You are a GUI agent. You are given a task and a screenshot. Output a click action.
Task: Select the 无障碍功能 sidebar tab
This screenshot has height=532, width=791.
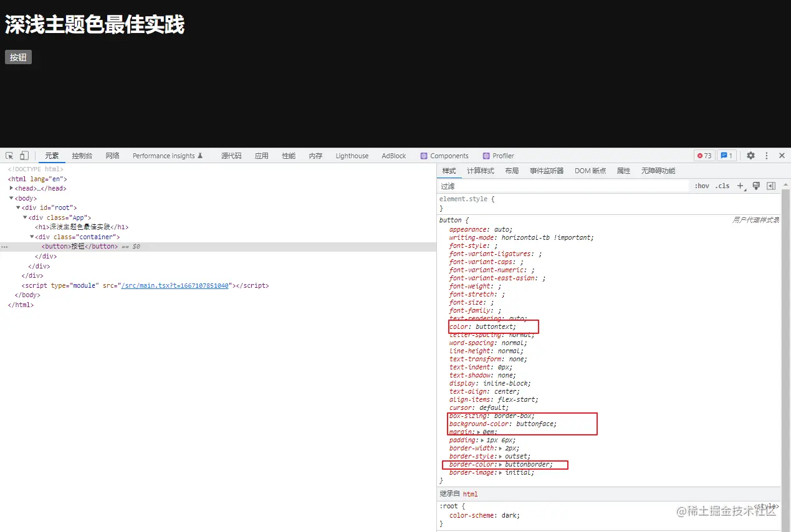(x=658, y=171)
